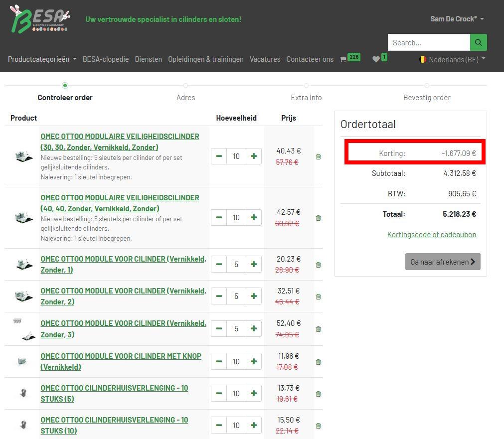Delete the OTTOO module Zonder, 3 row
This screenshot has height=439, width=504.
pyautogui.click(x=318, y=329)
